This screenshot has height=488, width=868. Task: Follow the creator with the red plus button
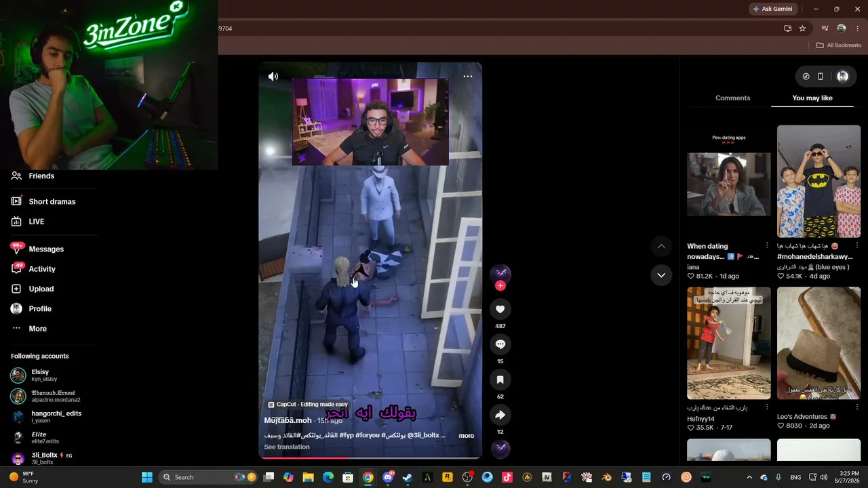[x=500, y=286]
